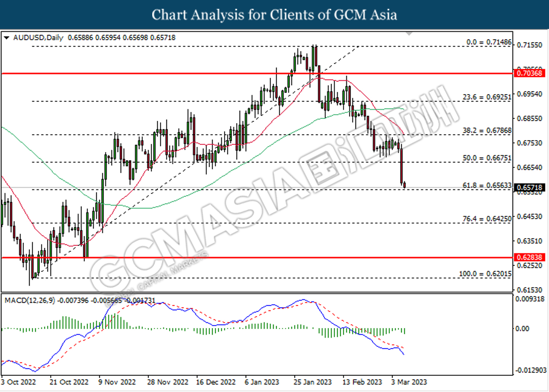Open the chart dropdown triangle beside AUDUSD,Daily
Screen dimensions: 549x392
pos(6,38)
